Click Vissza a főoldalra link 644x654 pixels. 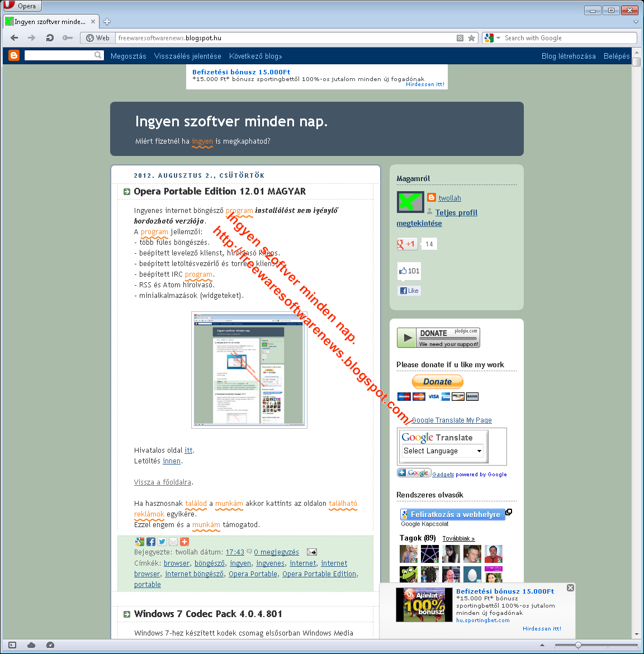click(x=163, y=482)
